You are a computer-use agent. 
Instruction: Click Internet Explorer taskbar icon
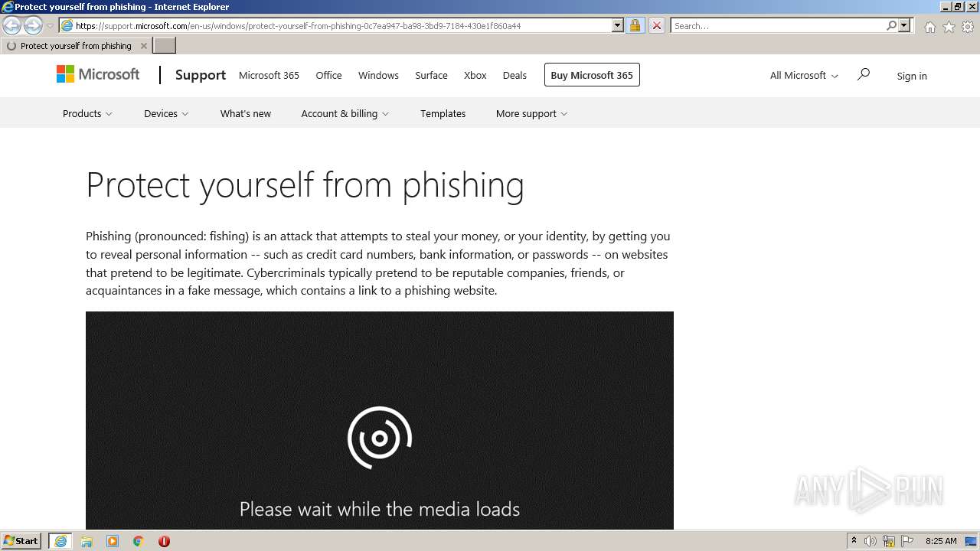click(60, 541)
